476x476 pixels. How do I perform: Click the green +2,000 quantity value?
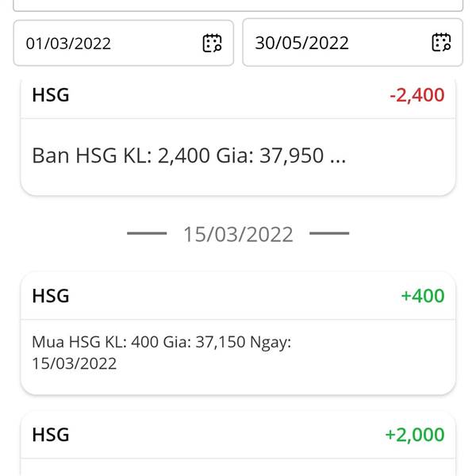pos(415,435)
